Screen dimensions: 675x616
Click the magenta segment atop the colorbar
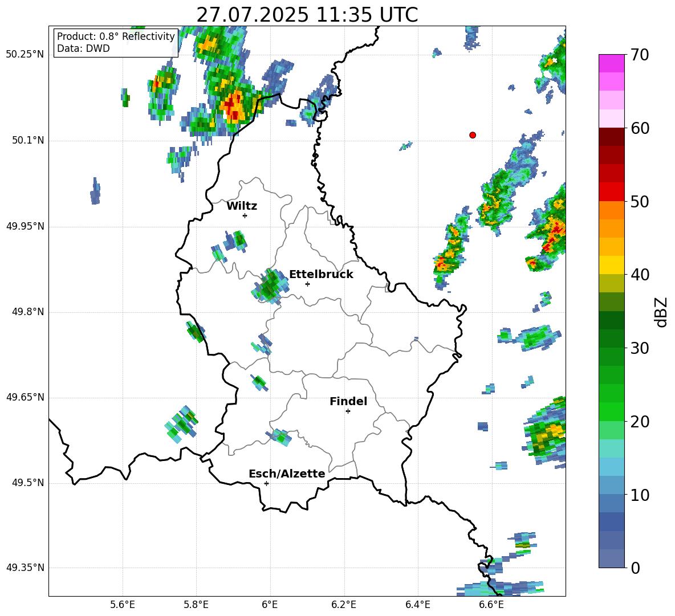(611, 63)
